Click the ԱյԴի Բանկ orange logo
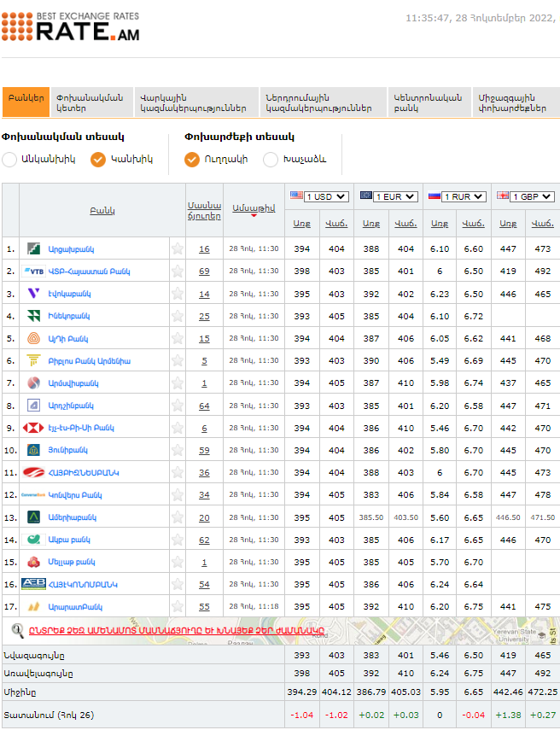Screen dimensions: 560x730 [x=33, y=338]
